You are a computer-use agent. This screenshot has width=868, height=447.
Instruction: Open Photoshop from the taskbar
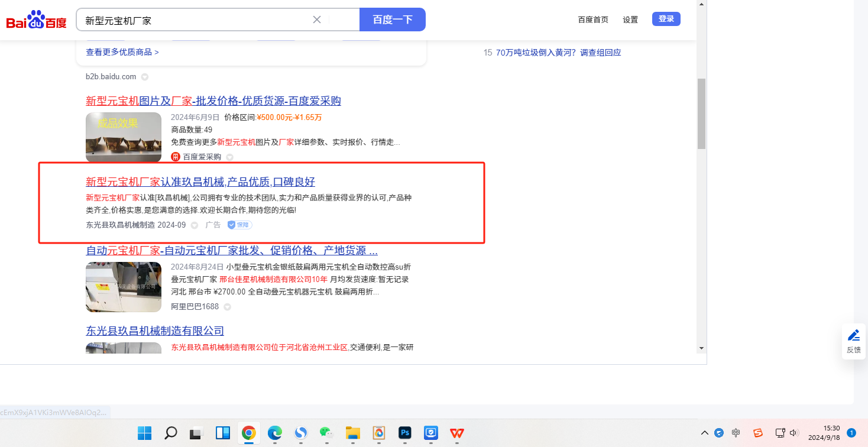(405, 433)
